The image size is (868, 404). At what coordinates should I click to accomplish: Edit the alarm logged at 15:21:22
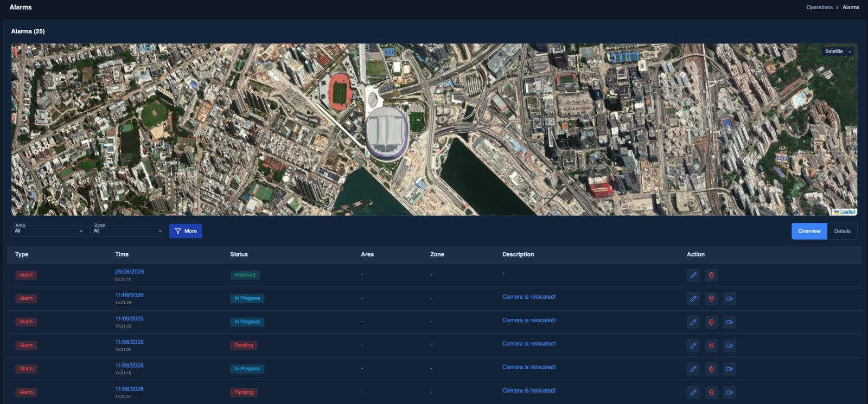tap(693, 322)
